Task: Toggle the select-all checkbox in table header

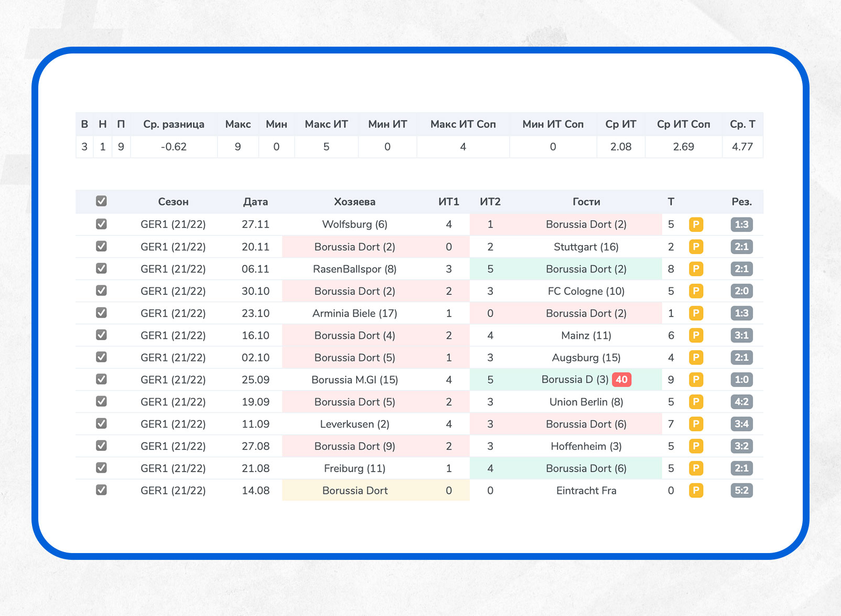Action: pyautogui.click(x=101, y=201)
